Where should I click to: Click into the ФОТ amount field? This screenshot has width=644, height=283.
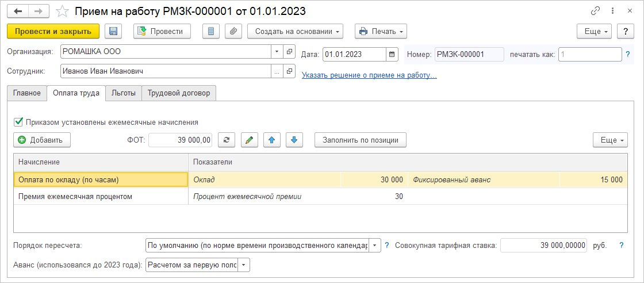coord(181,140)
